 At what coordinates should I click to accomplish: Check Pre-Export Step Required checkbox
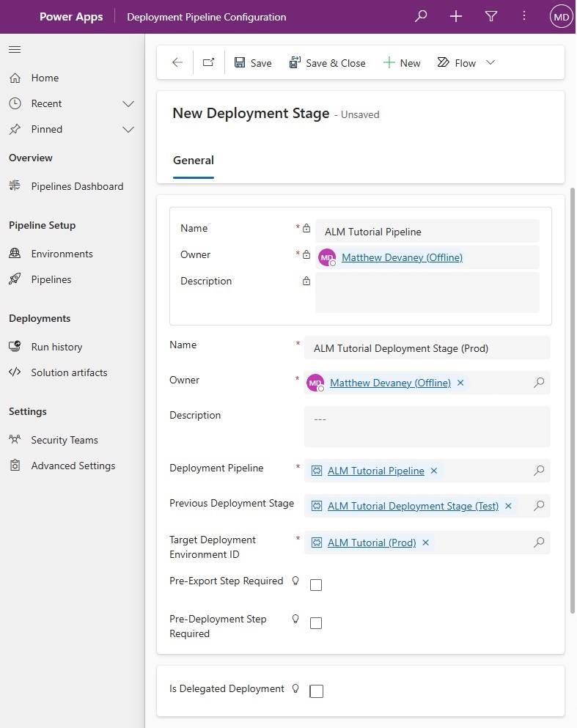point(316,585)
